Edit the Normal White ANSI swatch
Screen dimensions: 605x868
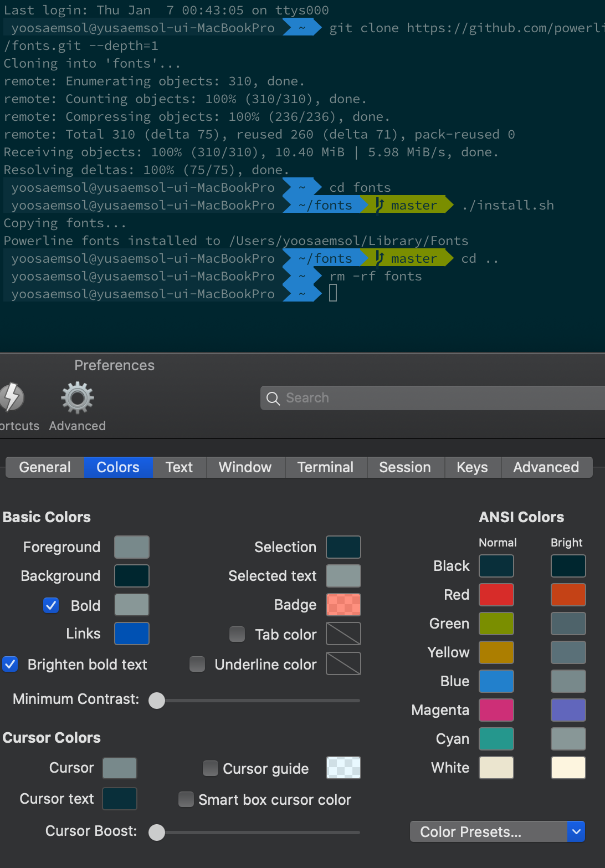pyautogui.click(x=496, y=768)
